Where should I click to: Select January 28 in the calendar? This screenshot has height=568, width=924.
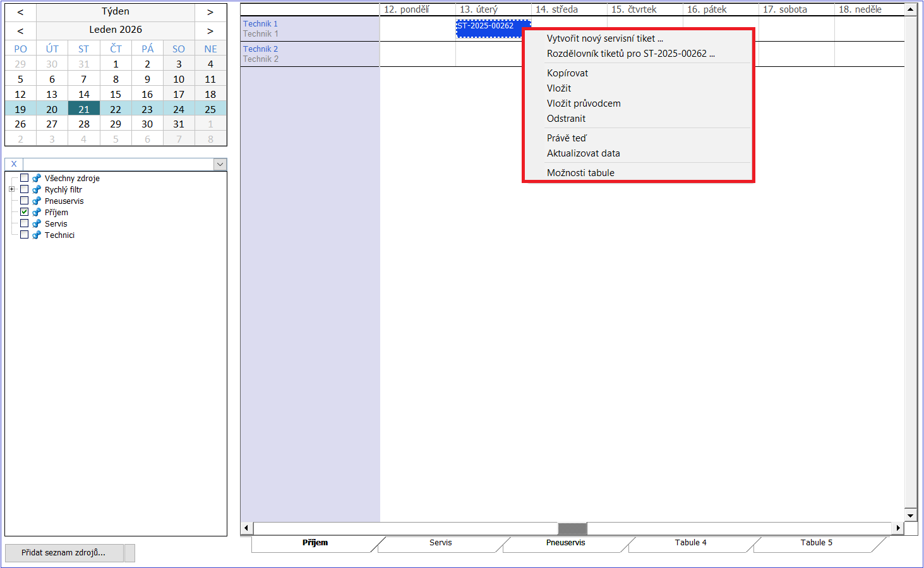click(84, 124)
